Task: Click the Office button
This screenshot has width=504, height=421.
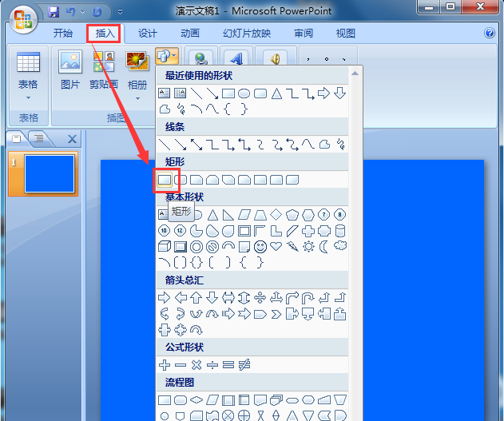Action: [x=23, y=20]
